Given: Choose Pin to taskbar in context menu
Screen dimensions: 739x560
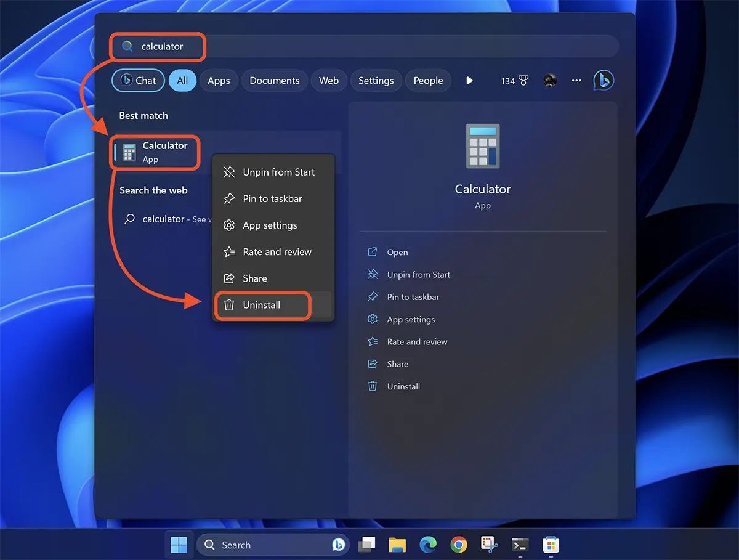Looking at the screenshot, I should pos(273,199).
